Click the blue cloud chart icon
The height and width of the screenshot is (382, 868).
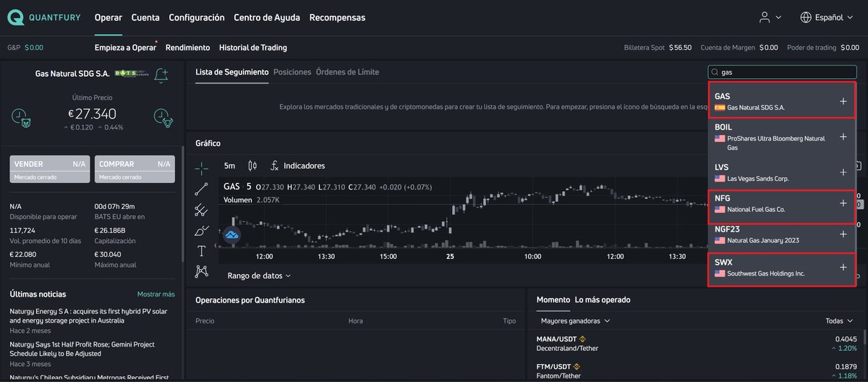click(x=232, y=234)
